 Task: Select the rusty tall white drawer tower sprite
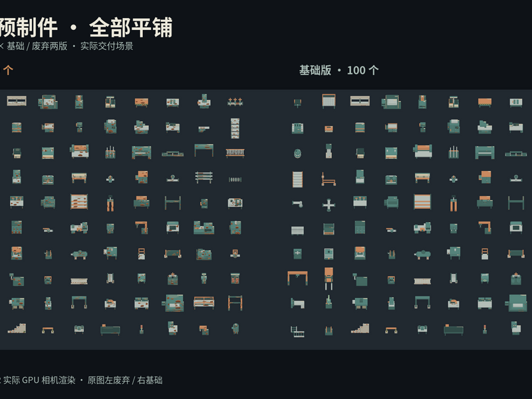coord(235,128)
